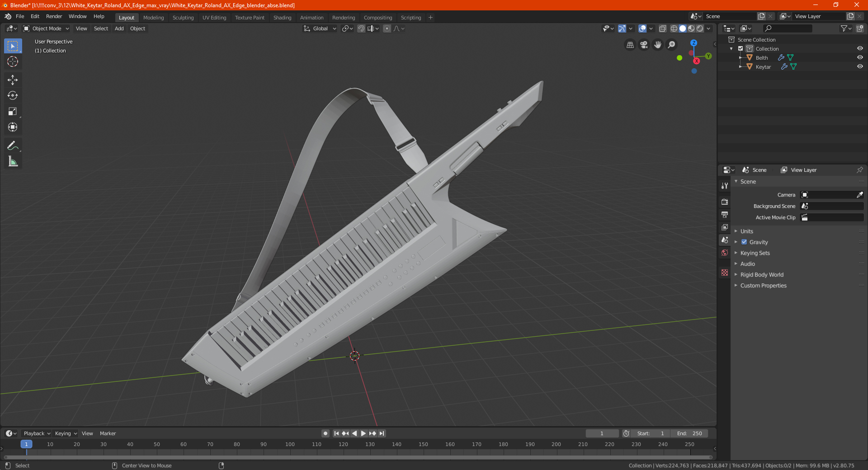This screenshot has height=470, width=868.
Task: Switch to the UV Editing workspace tab
Action: (214, 18)
